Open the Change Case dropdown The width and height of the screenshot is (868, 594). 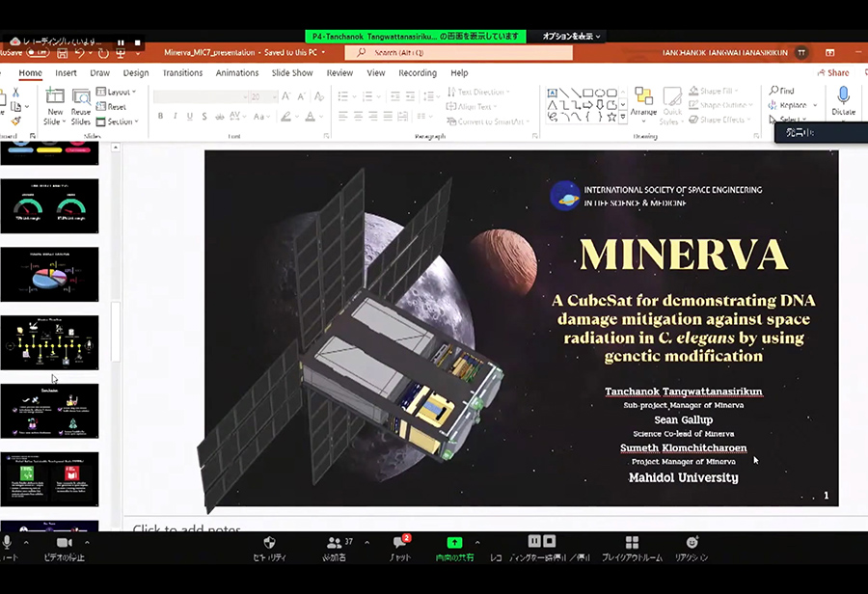click(x=259, y=117)
